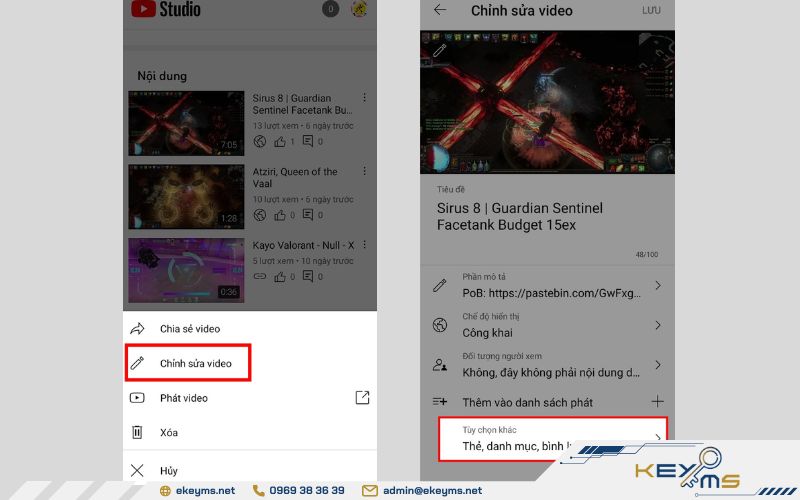The width and height of the screenshot is (800, 500).
Task: Click the plus icon for Thêm vào danh sách phát
Action: [x=658, y=402]
